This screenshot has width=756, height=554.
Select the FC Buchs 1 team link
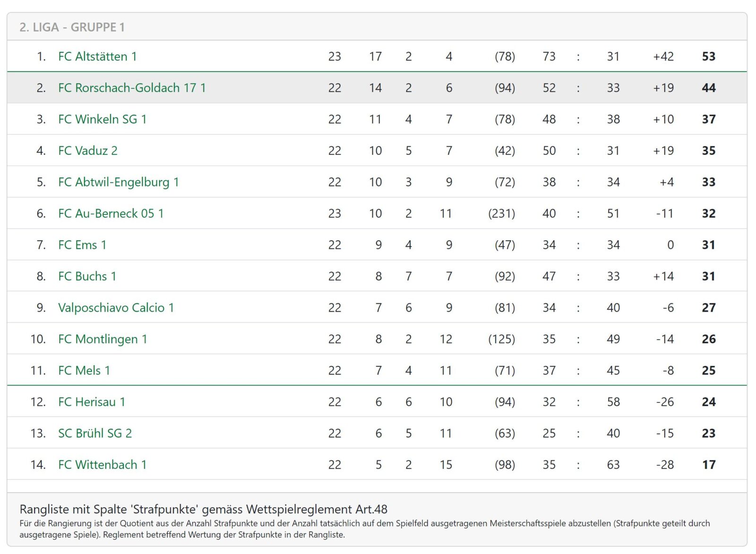(87, 276)
